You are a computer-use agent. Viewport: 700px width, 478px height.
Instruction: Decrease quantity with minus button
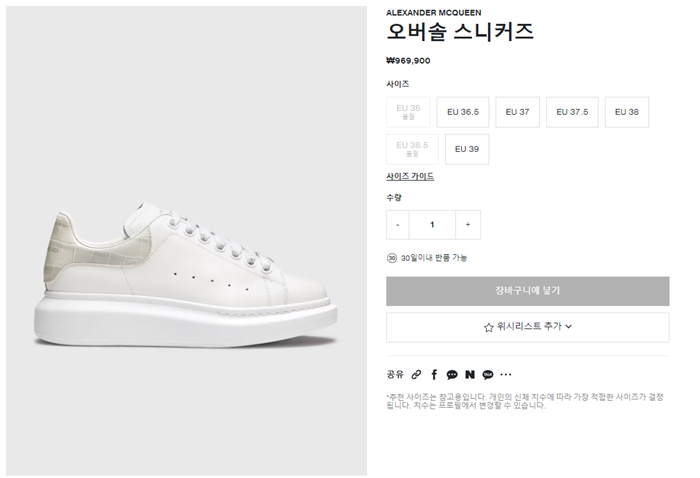(398, 225)
